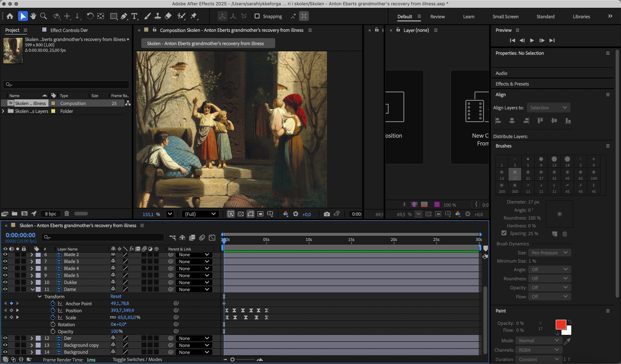Image resolution: width=621 pixels, height=364 pixels.
Task: Expand the Effects & Presets panel
Action: tap(512, 84)
